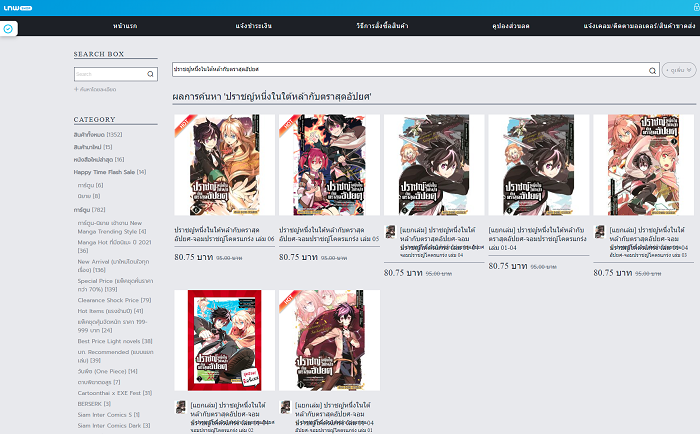The image size is (700, 434).
Task: Open Siam Inter Comics S [1] category
Action: [108, 415]
